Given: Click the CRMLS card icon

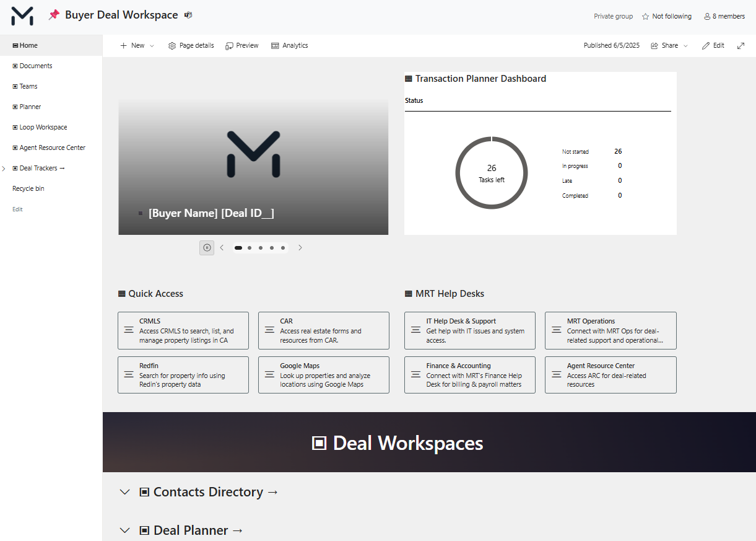Looking at the screenshot, I should coord(129,330).
